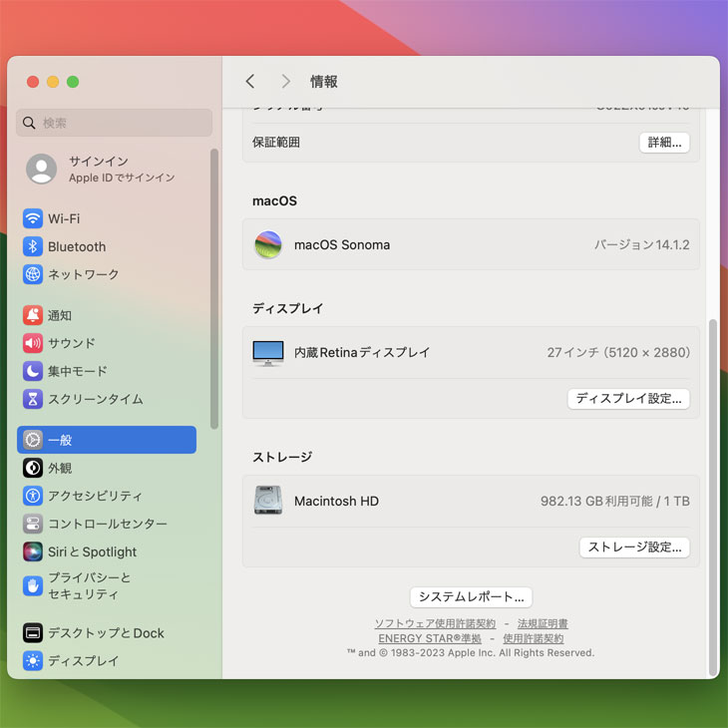Select Bluetooth icon in sidebar
Image resolution: width=728 pixels, height=728 pixels.
[33, 246]
